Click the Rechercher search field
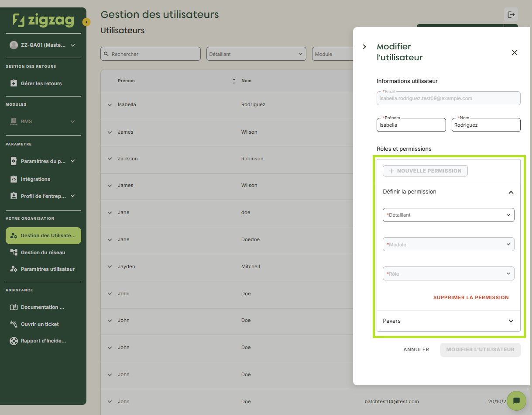This screenshot has height=415, width=532. point(151,54)
